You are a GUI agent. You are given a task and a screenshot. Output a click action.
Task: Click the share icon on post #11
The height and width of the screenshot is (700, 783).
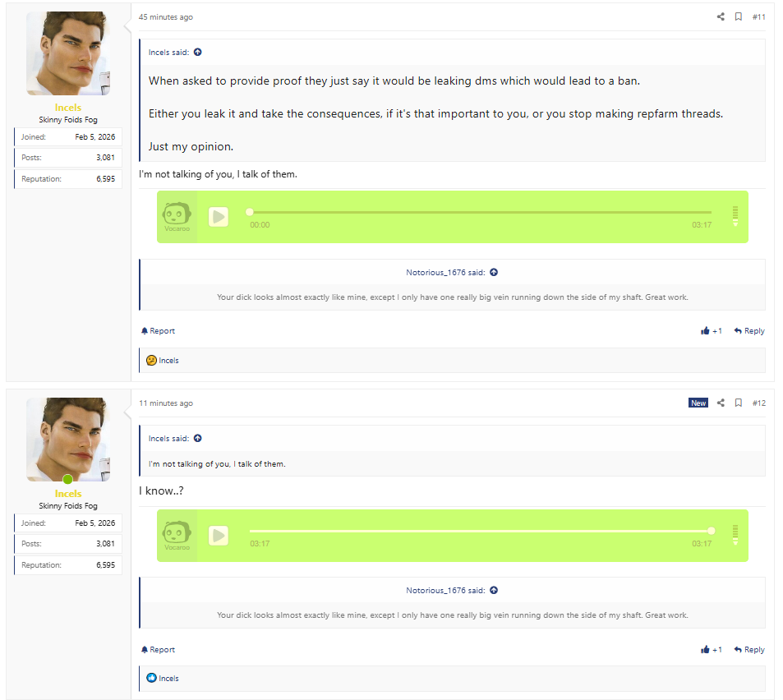tap(721, 16)
